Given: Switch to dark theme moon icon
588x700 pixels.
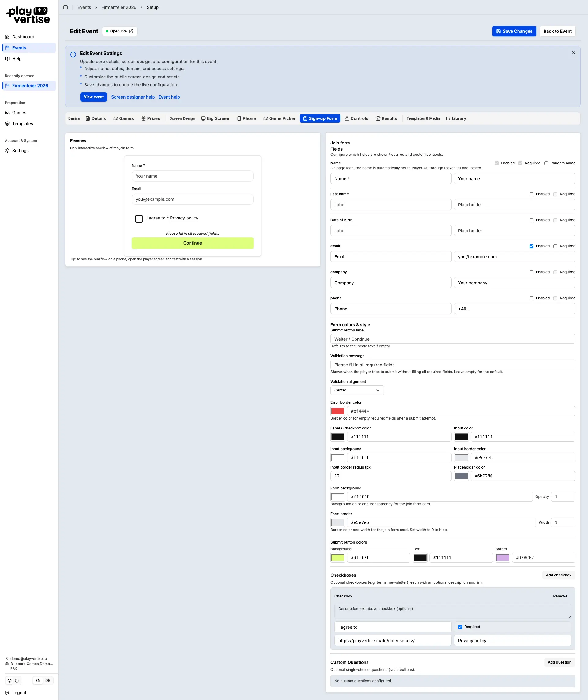Looking at the screenshot, I should 17,681.
